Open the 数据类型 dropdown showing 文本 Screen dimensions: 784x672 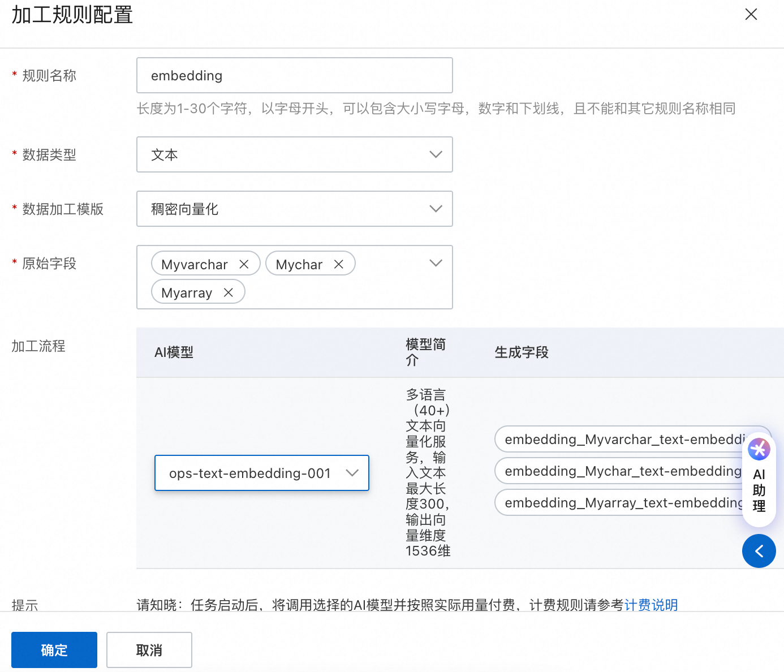point(295,154)
